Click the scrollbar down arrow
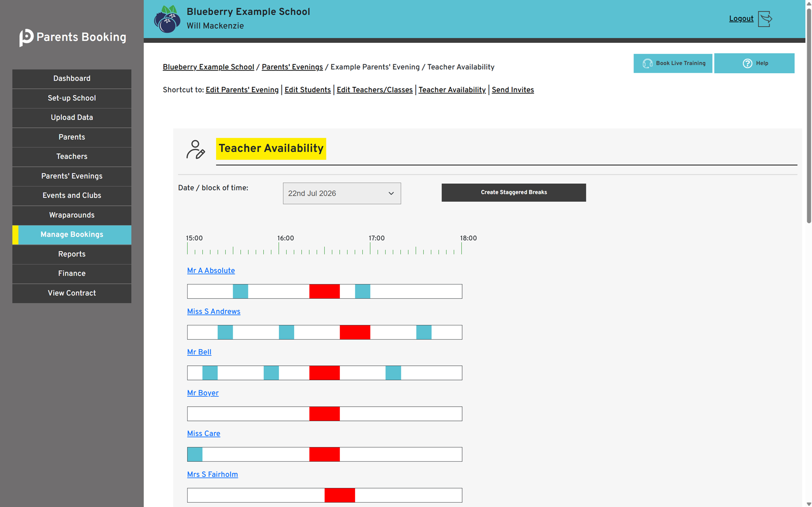Screen dimensions: 812x507 click(809, 504)
